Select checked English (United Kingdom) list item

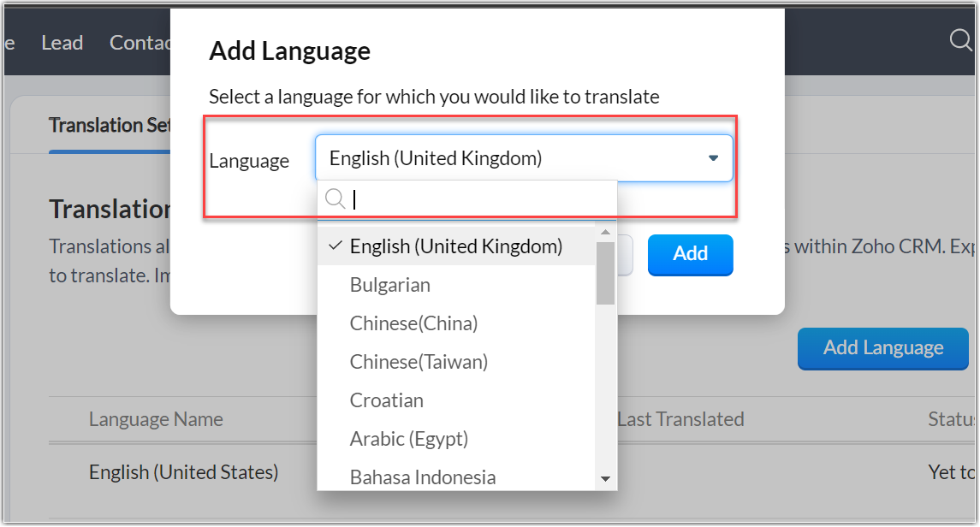(456, 246)
